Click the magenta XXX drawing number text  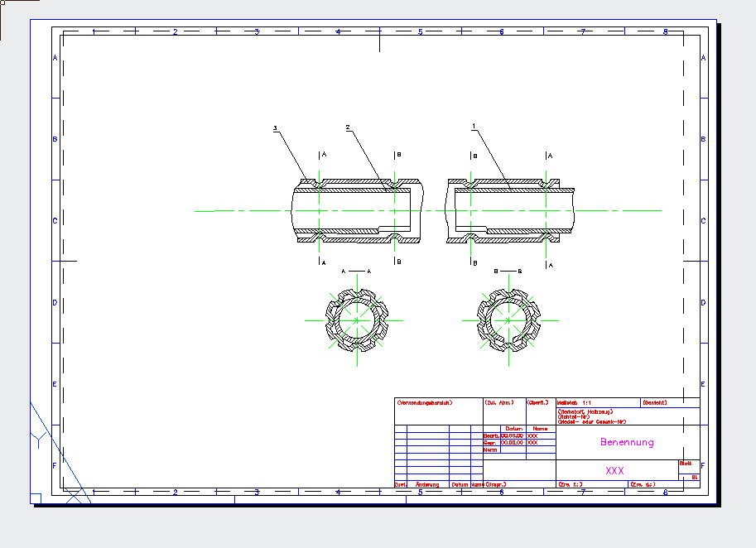(614, 470)
